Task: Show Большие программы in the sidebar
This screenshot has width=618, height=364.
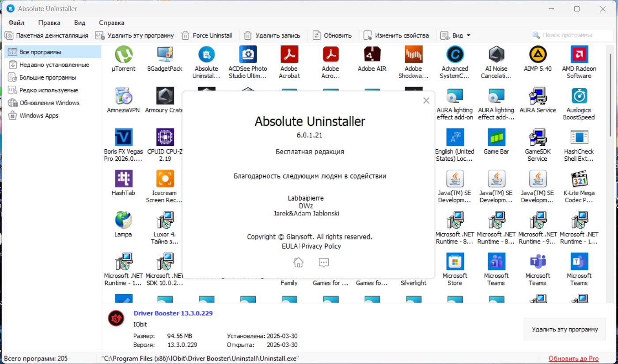Action: [x=53, y=78]
